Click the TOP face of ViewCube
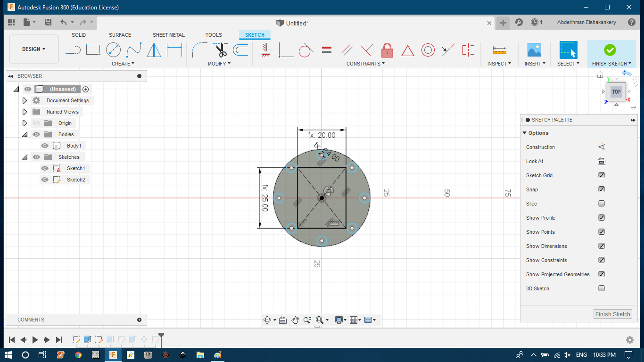This screenshot has height=362, width=644. click(616, 91)
